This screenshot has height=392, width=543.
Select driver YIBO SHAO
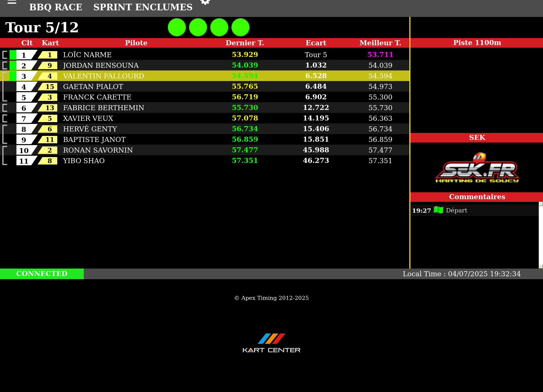click(x=84, y=161)
